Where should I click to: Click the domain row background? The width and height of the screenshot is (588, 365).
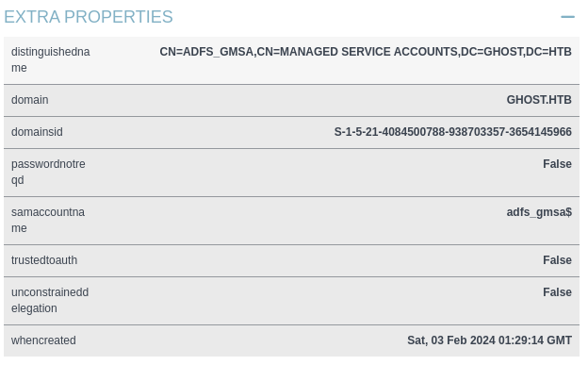pos(291,100)
